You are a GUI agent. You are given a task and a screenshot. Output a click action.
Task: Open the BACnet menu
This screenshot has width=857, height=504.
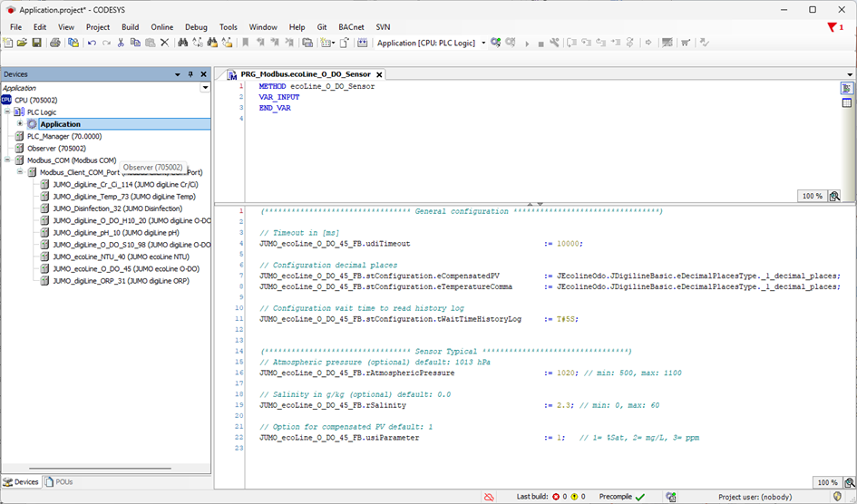[x=351, y=27]
